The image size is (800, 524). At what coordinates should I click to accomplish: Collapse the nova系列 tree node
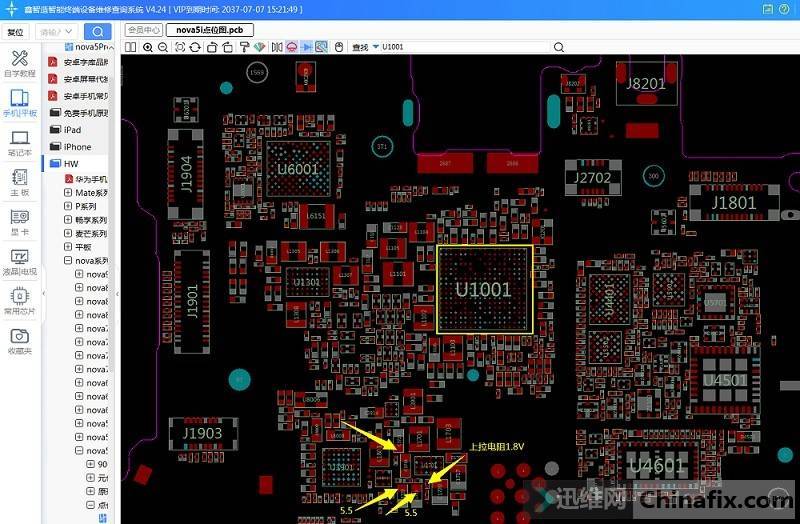(68, 260)
